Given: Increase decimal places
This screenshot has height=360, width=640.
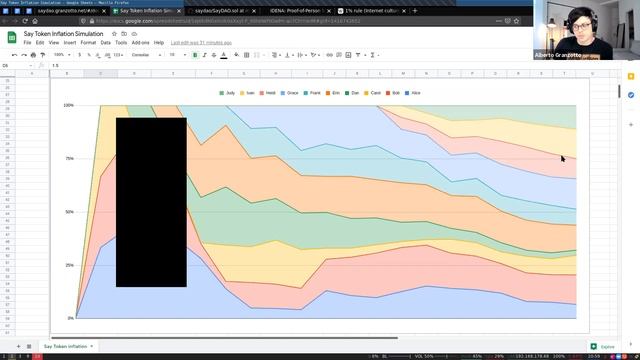Looking at the screenshot, I should tap(107, 55).
